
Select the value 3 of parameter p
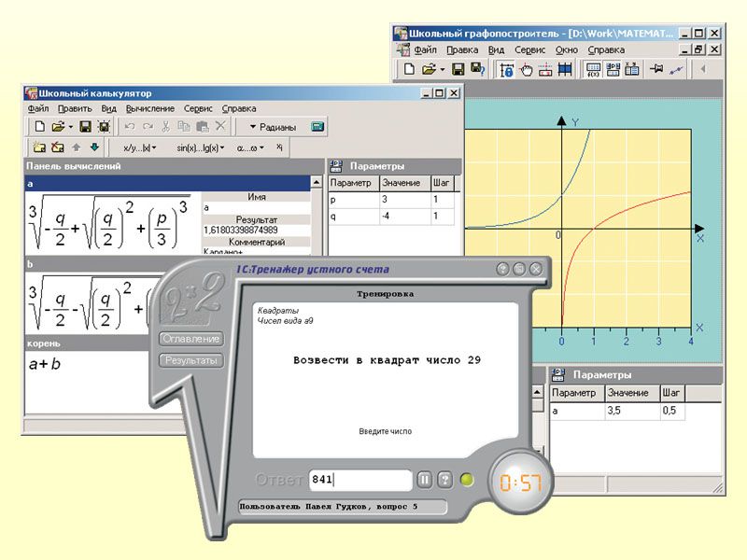402,200
